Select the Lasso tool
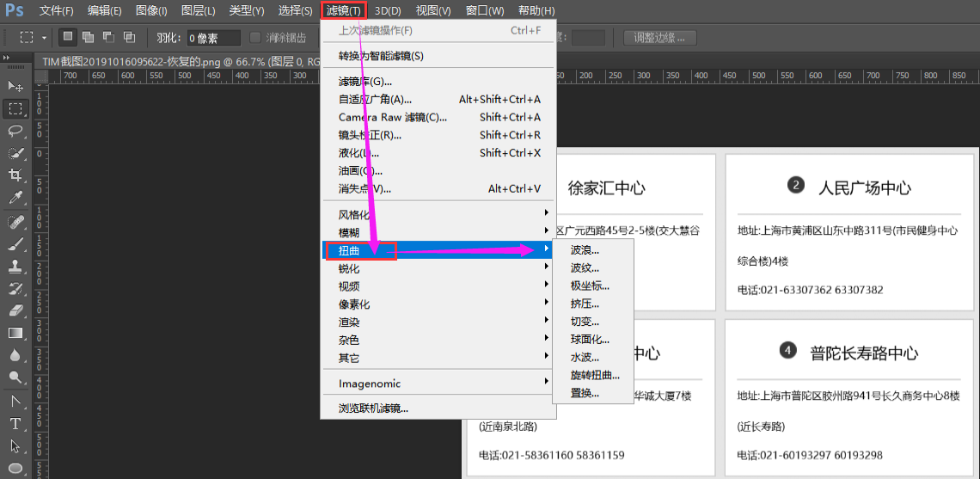Image resolution: width=980 pixels, height=479 pixels. click(x=15, y=131)
